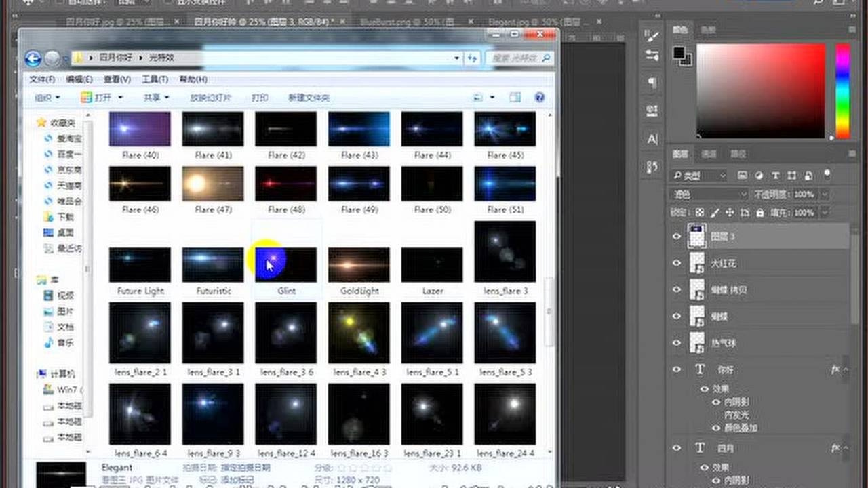
Task: Open the layer blend mode dropdown
Action: coord(710,195)
